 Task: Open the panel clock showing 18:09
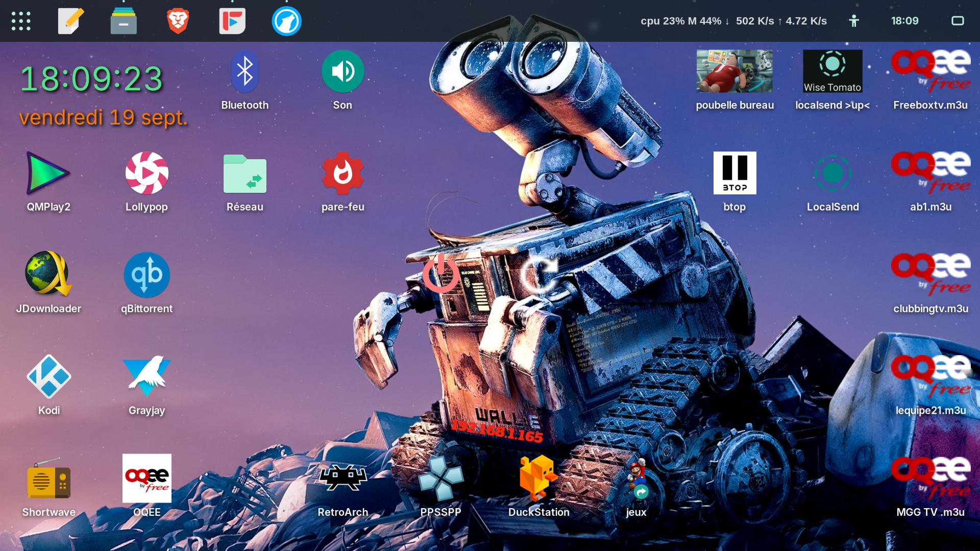click(x=904, y=21)
